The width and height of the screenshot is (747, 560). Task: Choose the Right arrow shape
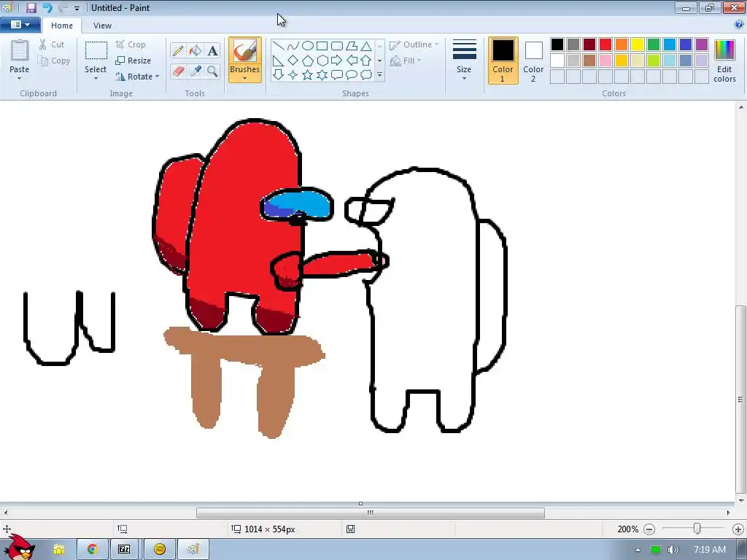(337, 61)
